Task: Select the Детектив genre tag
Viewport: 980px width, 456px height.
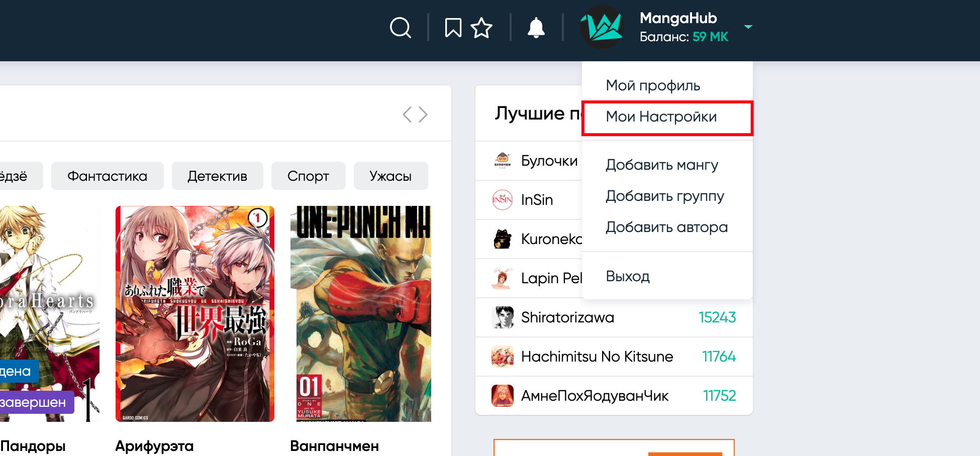Action: [218, 176]
